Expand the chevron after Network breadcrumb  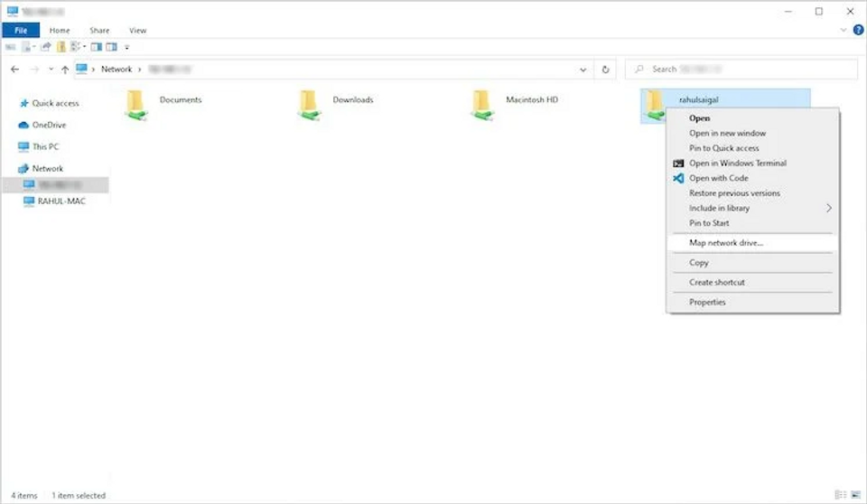point(140,70)
